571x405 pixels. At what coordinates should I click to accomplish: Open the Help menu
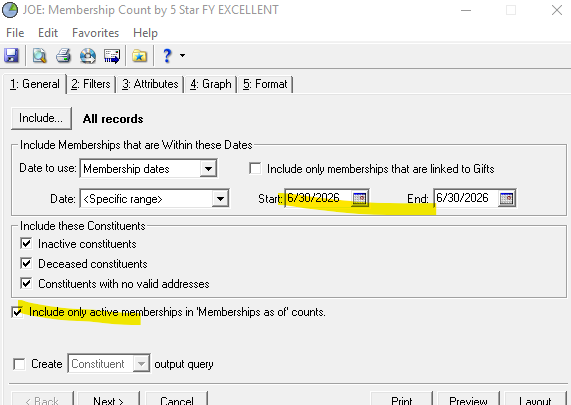click(145, 33)
